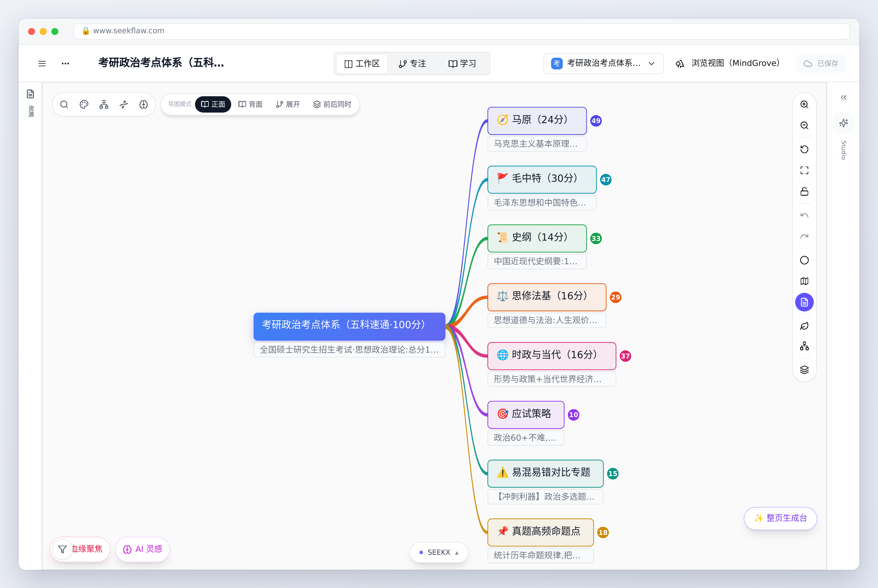
Task: Open the Studio sparkle panel icon
Action: click(x=844, y=123)
